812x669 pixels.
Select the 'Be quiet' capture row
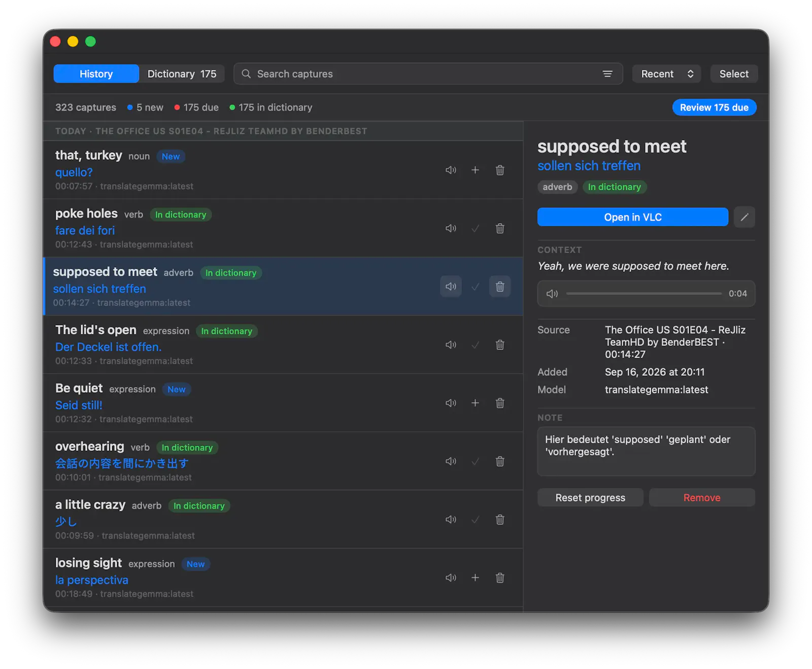(283, 403)
